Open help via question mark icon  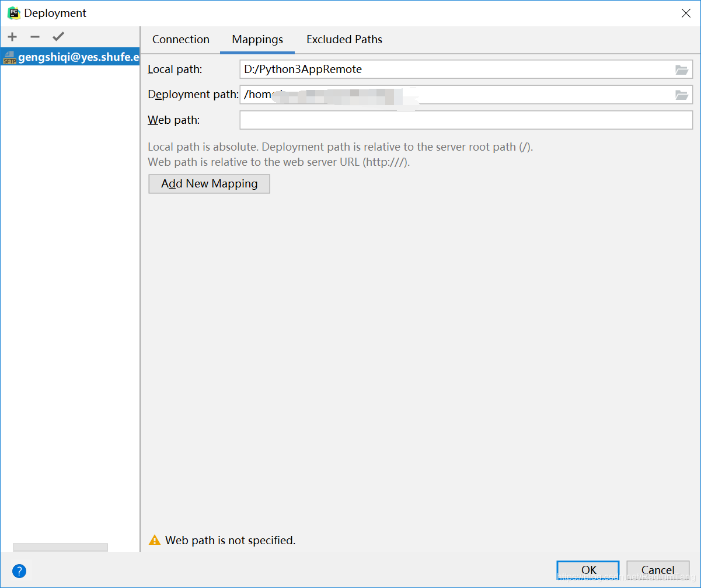(19, 571)
